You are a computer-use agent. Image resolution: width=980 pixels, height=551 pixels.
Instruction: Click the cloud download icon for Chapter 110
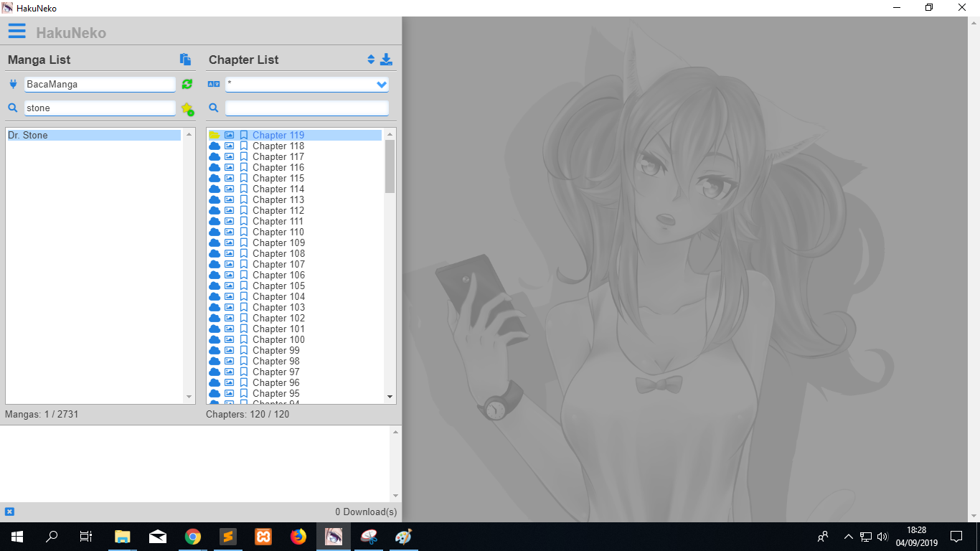[215, 232]
